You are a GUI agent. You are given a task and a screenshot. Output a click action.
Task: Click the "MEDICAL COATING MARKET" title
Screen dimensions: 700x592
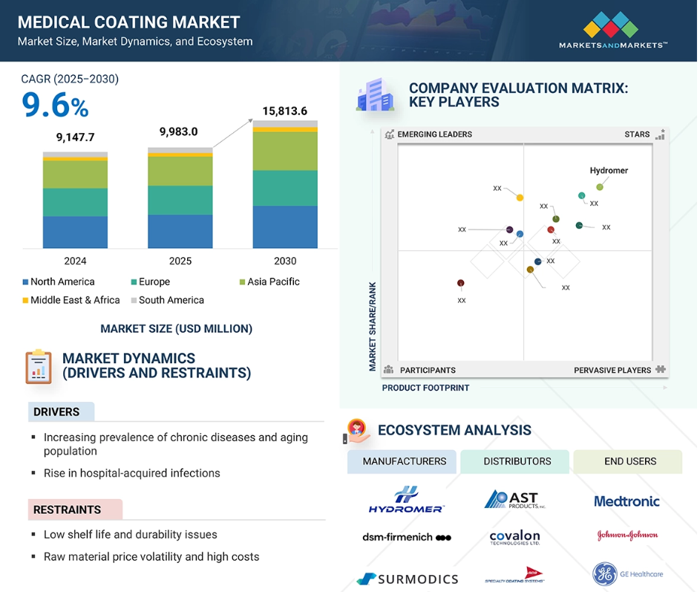129,22
